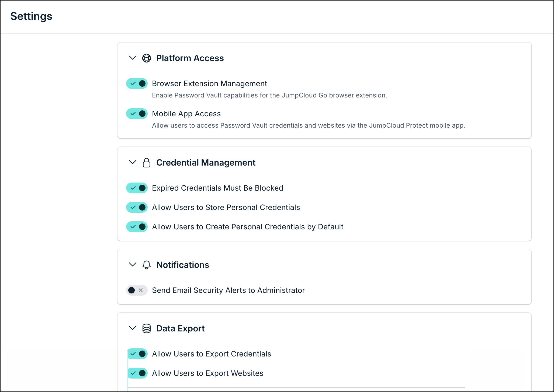Viewport: 554px width, 392px height.
Task: Click the Settings page title
Action: (31, 16)
